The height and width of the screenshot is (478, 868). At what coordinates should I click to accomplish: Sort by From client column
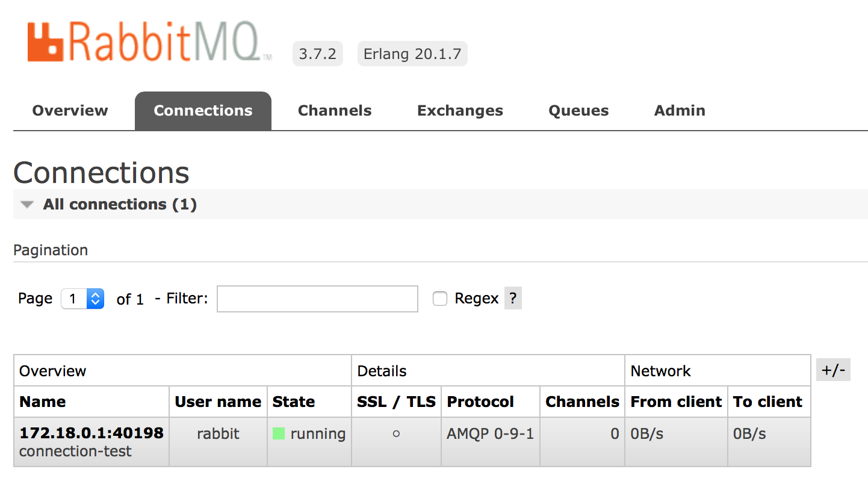pos(676,402)
